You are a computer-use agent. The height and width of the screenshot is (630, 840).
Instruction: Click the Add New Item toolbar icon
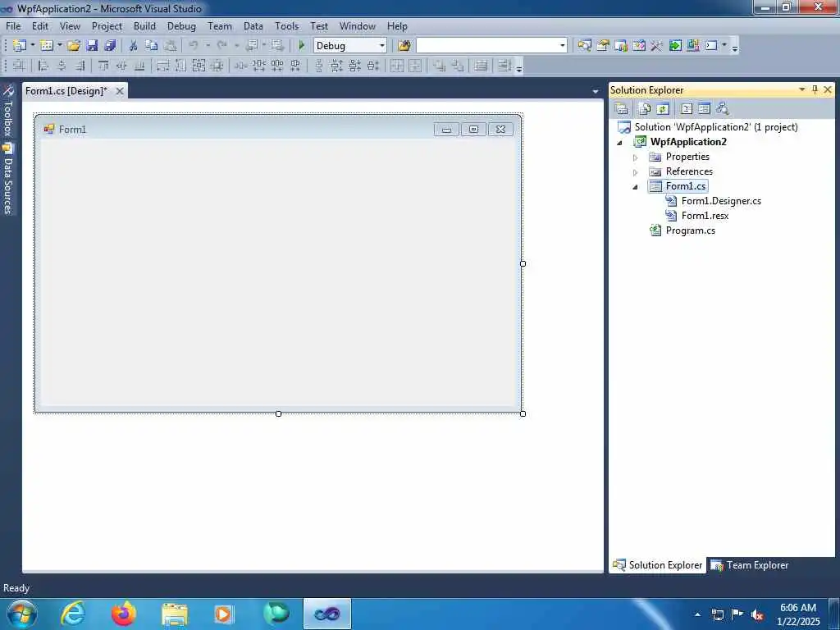point(47,46)
